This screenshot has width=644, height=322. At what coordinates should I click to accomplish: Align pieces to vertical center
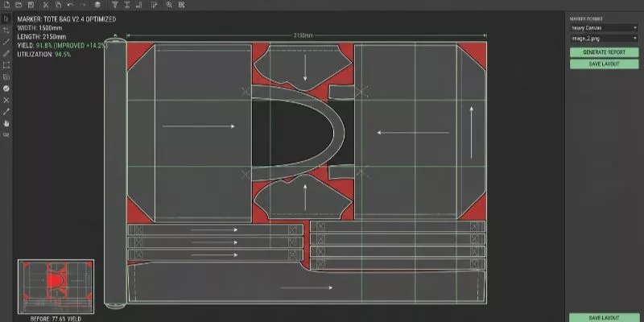click(127, 5)
